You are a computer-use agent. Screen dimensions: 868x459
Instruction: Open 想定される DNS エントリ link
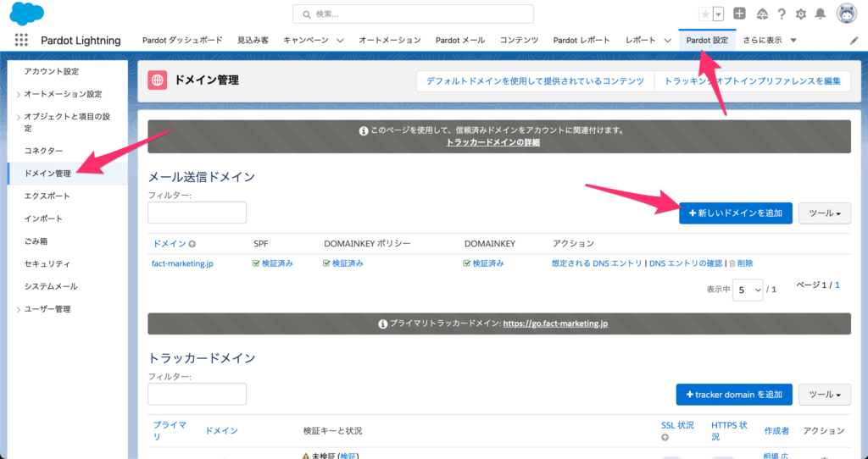[597, 263]
